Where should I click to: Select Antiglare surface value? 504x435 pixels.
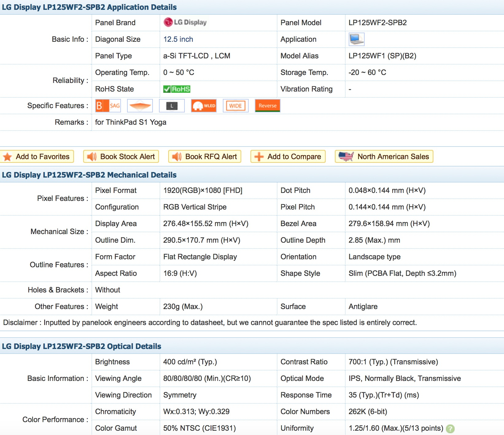(x=363, y=307)
